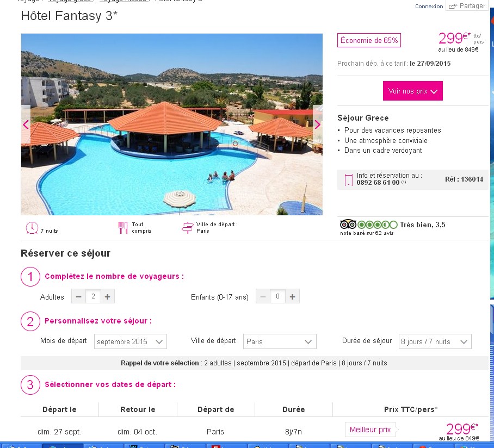Viewport: 494px width, 448px height.
Task: Click the TripAdvisor owl logo
Action: [348, 225]
